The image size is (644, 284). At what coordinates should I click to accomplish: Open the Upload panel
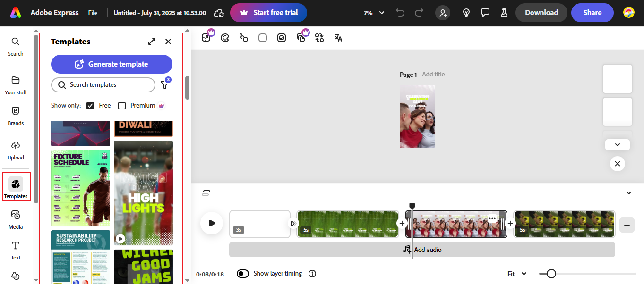tap(16, 150)
